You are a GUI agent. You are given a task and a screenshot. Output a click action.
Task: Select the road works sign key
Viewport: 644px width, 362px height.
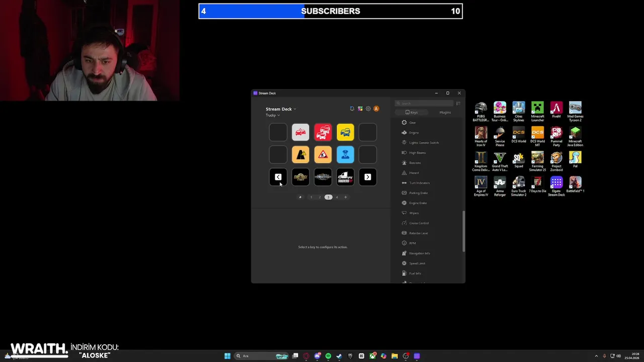[x=323, y=155]
